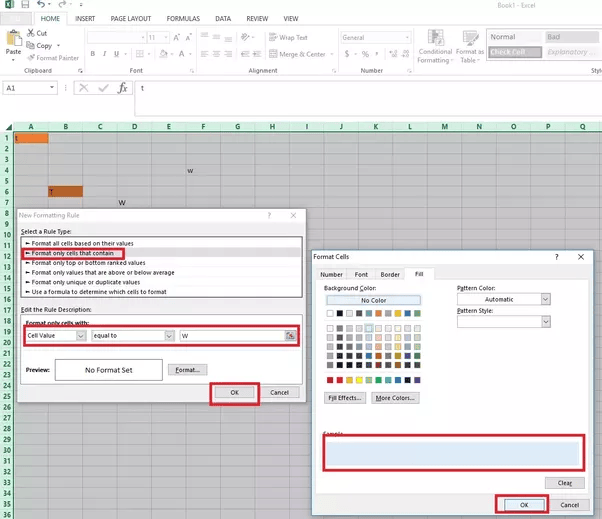Open the General number format dropdown
Image resolution: width=602 pixels, height=519 pixels.
(x=407, y=38)
